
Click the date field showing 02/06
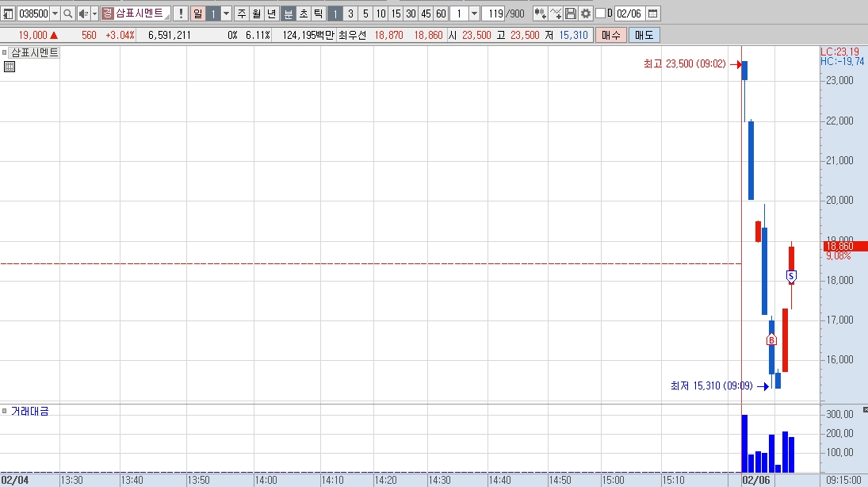(x=629, y=13)
